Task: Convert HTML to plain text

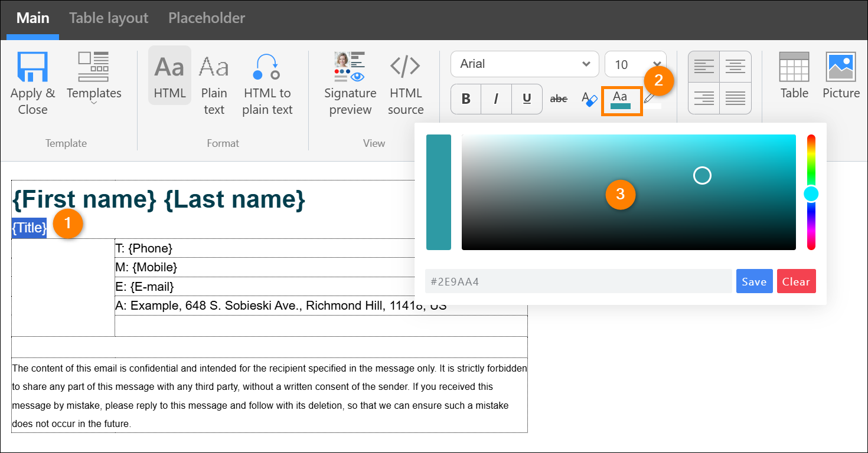Action: [x=267, y=84]
